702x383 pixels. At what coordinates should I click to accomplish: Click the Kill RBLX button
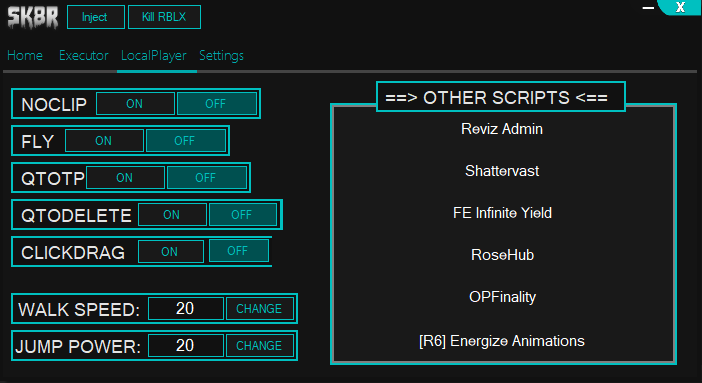click(x=164, y=17)
